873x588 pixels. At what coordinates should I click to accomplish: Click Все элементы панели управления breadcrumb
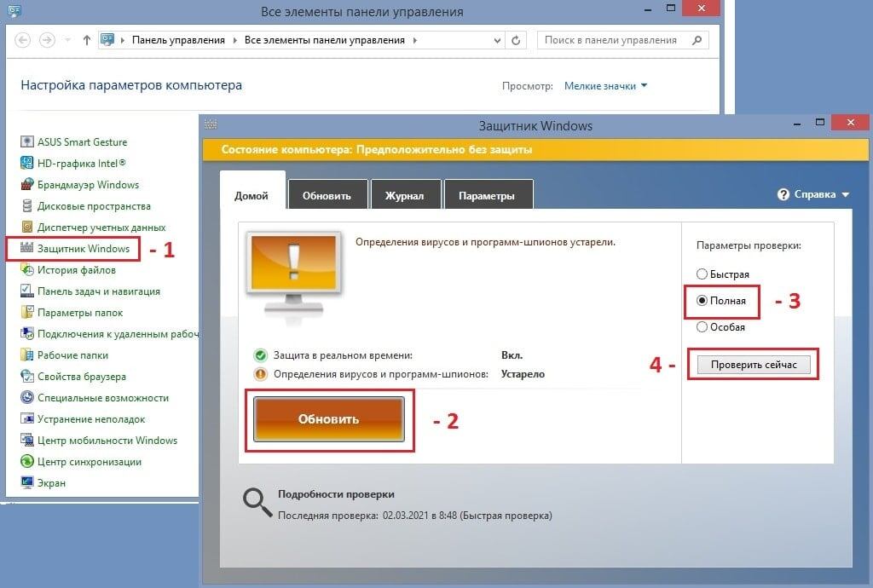pyautogui.click(x=325, y=40)
